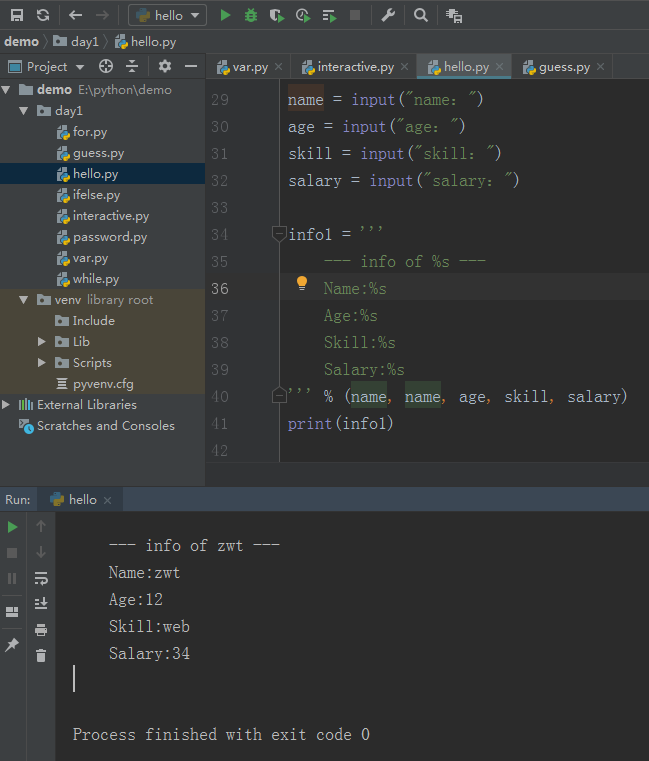Image resolution: width=649 pixels, height=761 pixels.
Task: Click the Run panel stop square
Action: click(12, 553)
